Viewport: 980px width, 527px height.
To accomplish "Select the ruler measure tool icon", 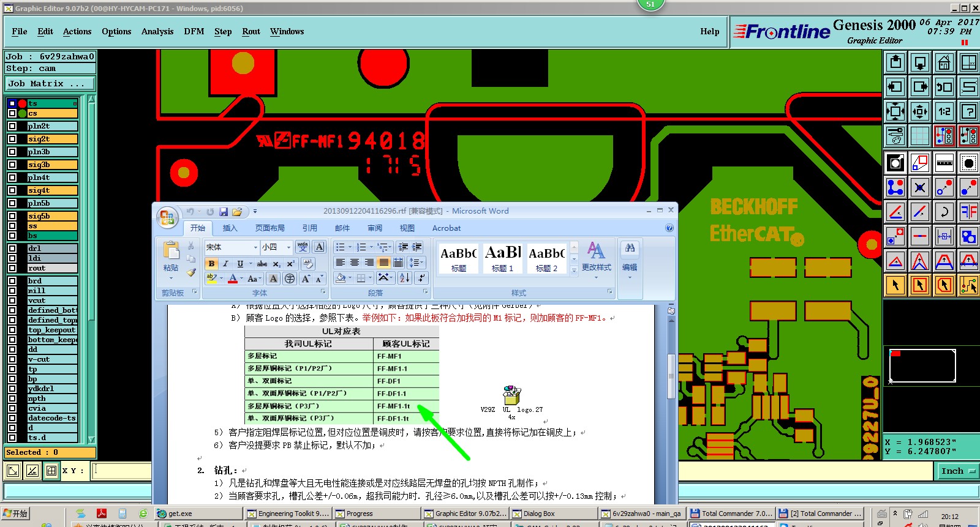I will pos(944,163).
